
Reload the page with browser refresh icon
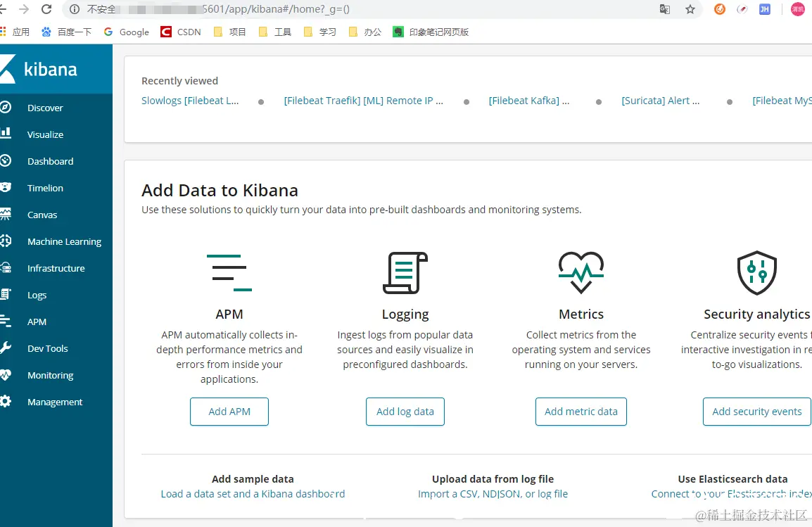point(46,9)
